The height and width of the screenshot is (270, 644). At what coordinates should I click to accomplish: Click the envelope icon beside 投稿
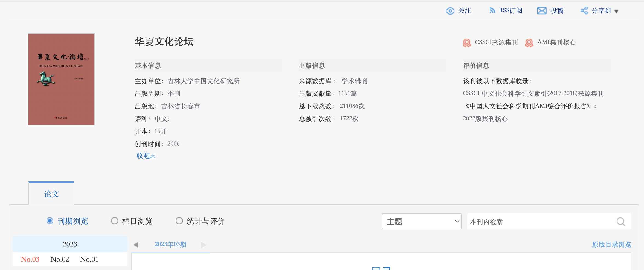click(x=542, y=11)
